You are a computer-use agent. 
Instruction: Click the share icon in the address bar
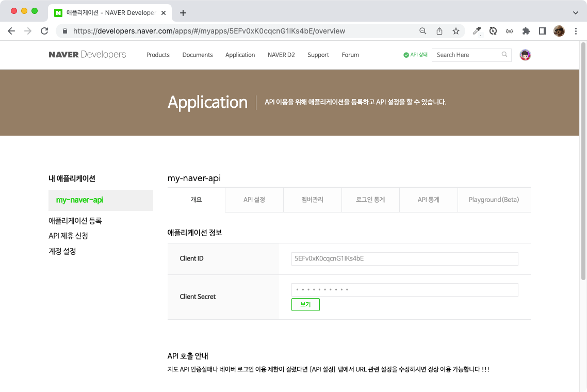439,31
